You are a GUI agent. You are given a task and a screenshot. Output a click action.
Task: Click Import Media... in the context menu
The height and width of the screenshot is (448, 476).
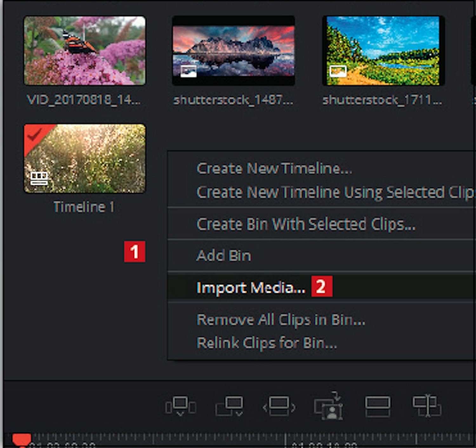point(251,288)
